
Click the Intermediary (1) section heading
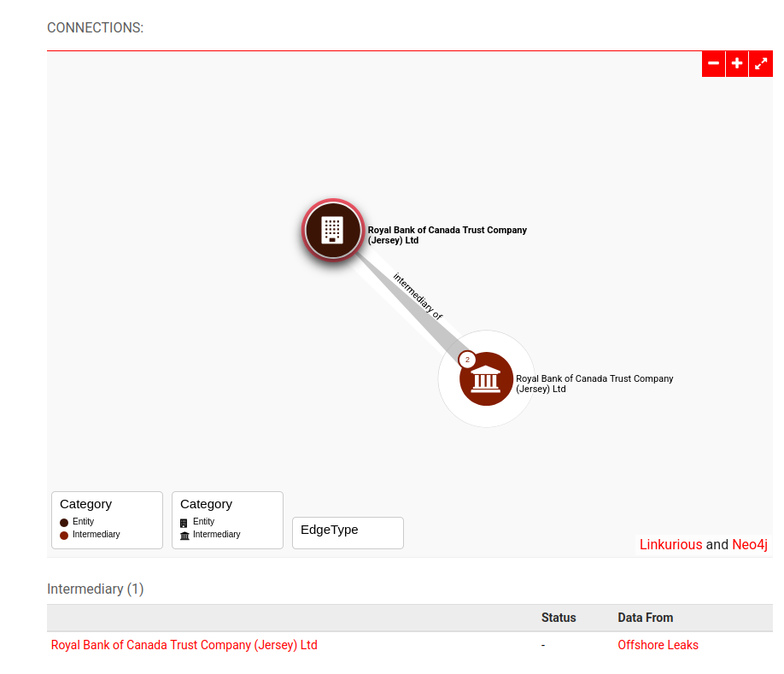coord(96,589)
